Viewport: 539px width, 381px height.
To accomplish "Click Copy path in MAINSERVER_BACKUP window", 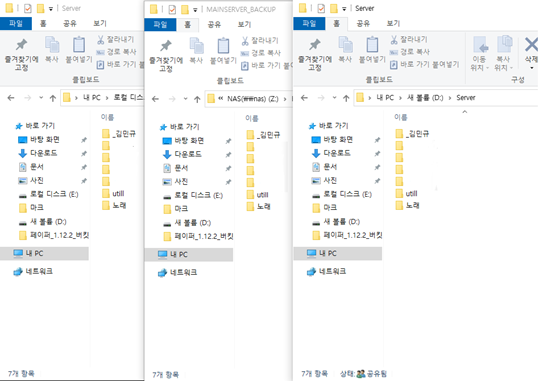I will tap(261, 53).
